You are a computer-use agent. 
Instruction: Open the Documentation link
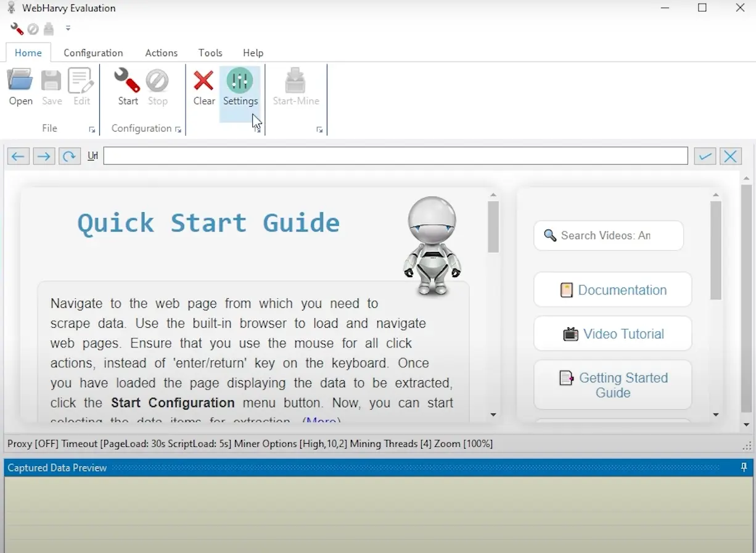click(612, 290)
